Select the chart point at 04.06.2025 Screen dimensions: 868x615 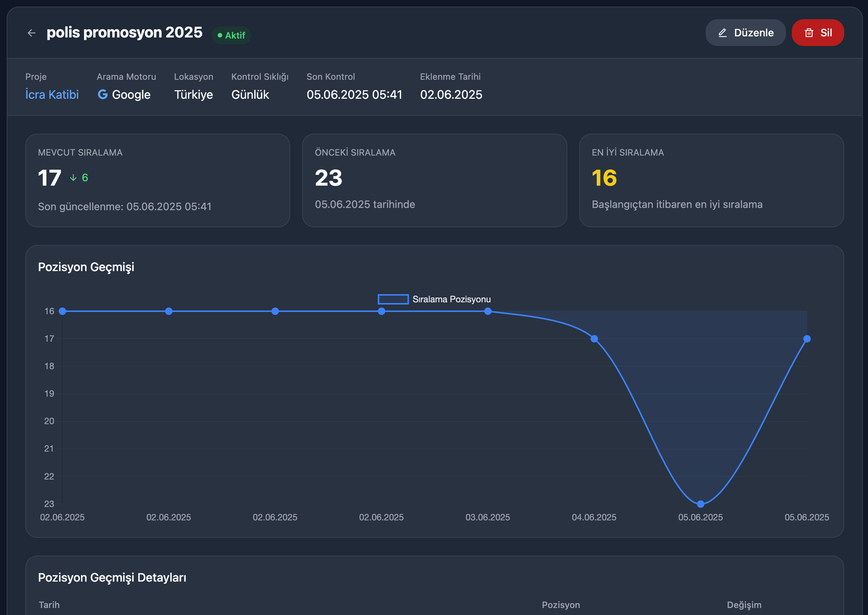point(594,339)
